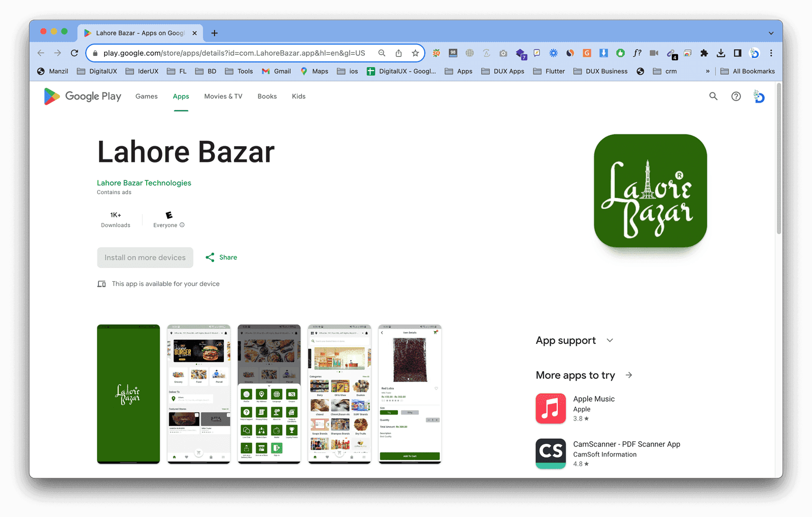Open the Extensions puzzle-piece icon
812x517 pixels.
pos(704,53)
